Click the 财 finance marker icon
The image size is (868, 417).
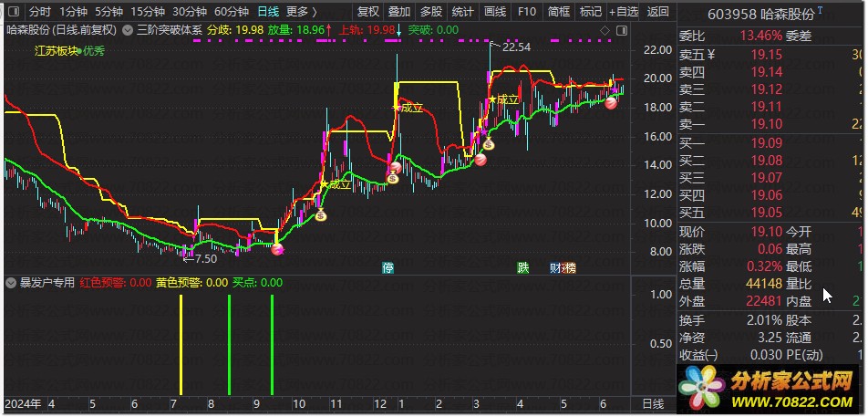click(555, 268)
